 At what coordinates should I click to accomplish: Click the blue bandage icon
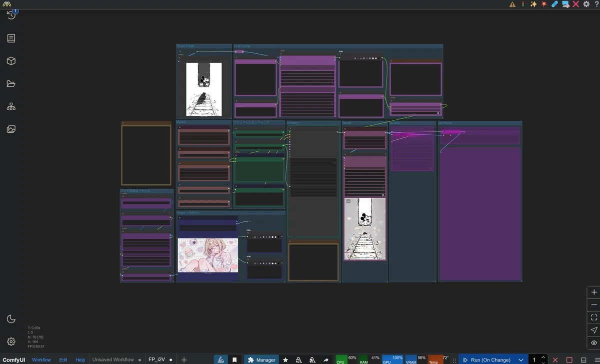(x=554, y=4)
